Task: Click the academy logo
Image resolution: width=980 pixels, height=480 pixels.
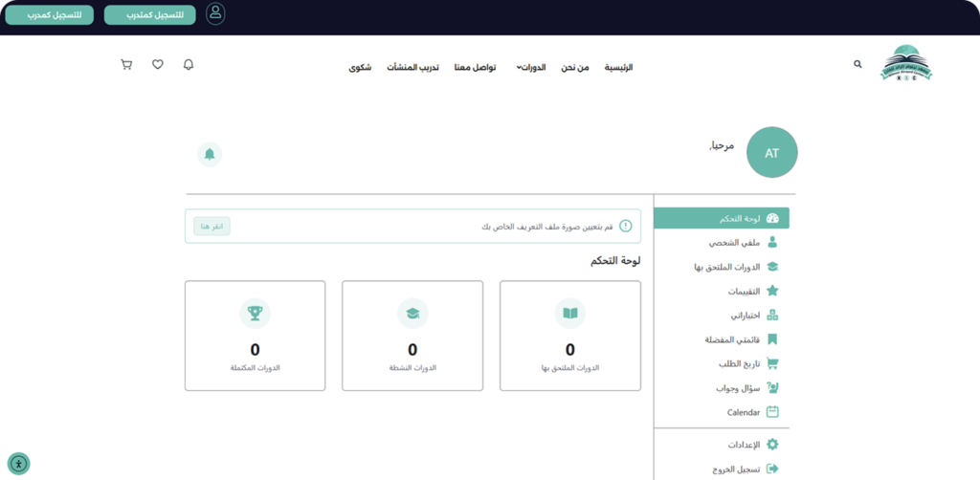Action: 906,64
